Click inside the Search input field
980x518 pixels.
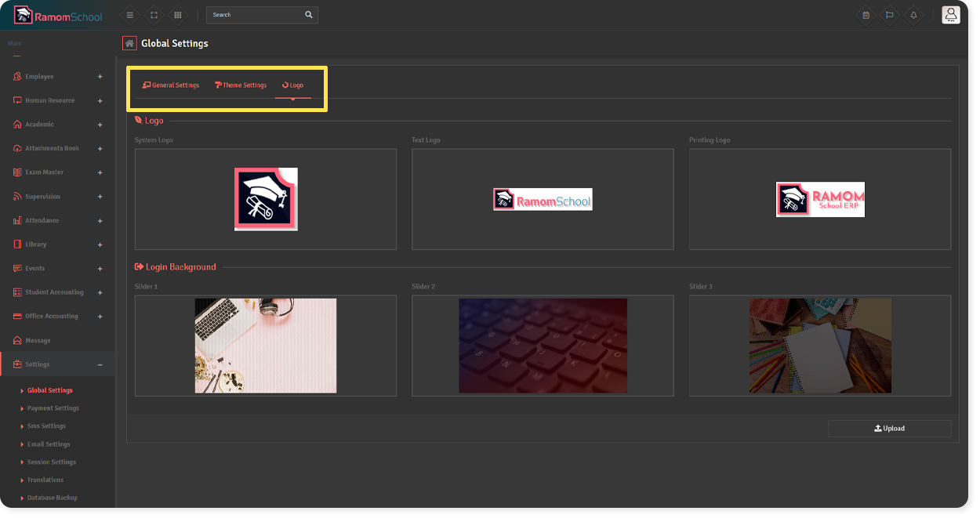255,15
